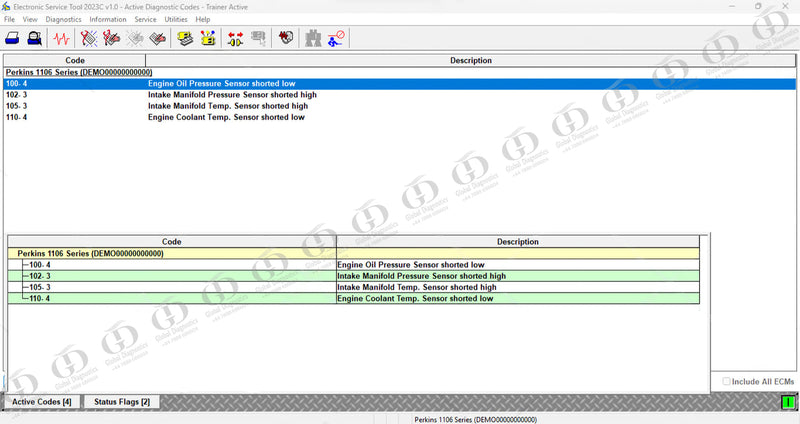Click the upper list ECM header, Perkins 1106 Series
Viewport: 800px width, 424px height.
point(79,72)
